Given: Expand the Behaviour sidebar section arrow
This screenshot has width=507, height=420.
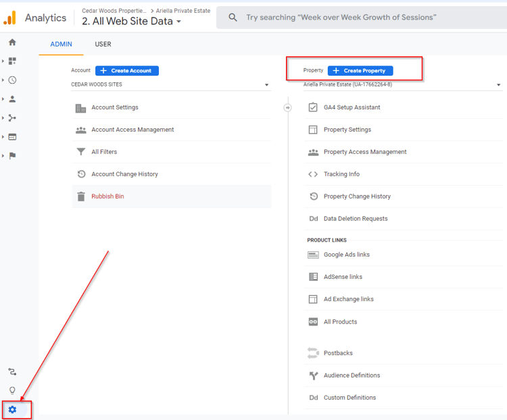Looking at the screenshot, I should point(3,137).
